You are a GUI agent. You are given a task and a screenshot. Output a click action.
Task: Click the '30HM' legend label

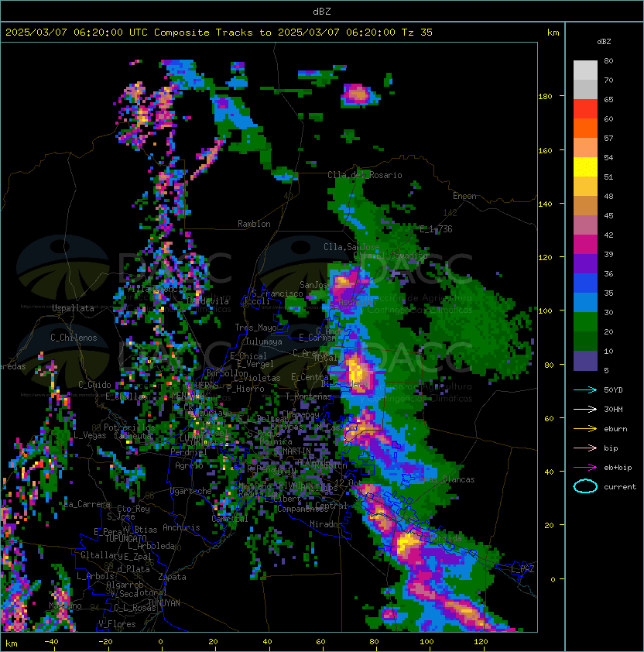613,409
